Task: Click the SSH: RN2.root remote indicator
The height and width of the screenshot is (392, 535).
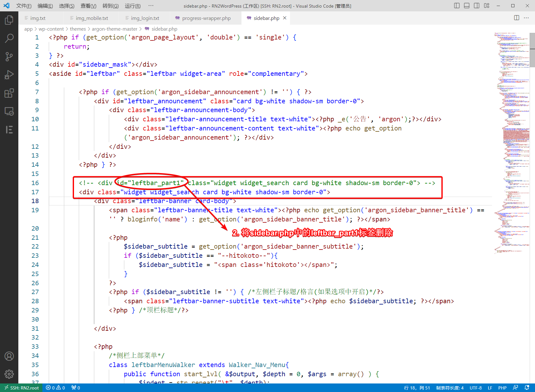Action: tap(22, 388)
